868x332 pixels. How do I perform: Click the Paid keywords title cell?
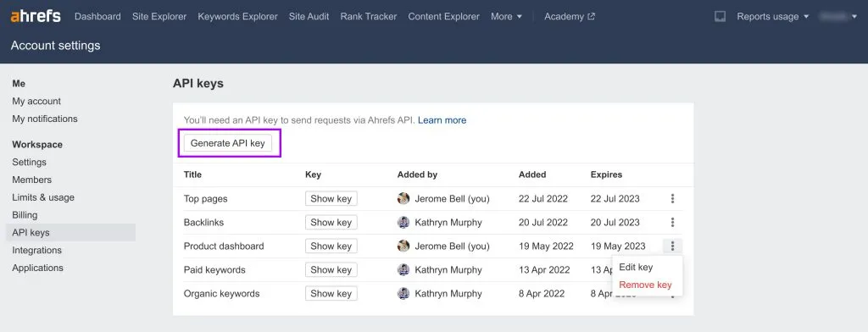[214, 270]
